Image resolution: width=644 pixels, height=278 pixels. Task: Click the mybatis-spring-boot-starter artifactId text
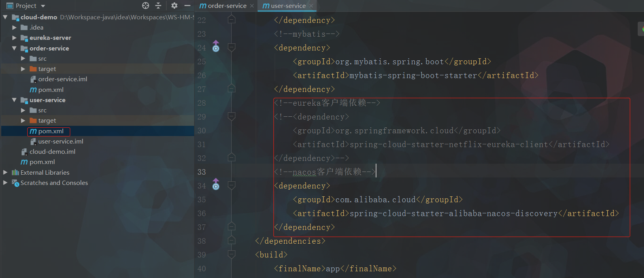(413, 75)
